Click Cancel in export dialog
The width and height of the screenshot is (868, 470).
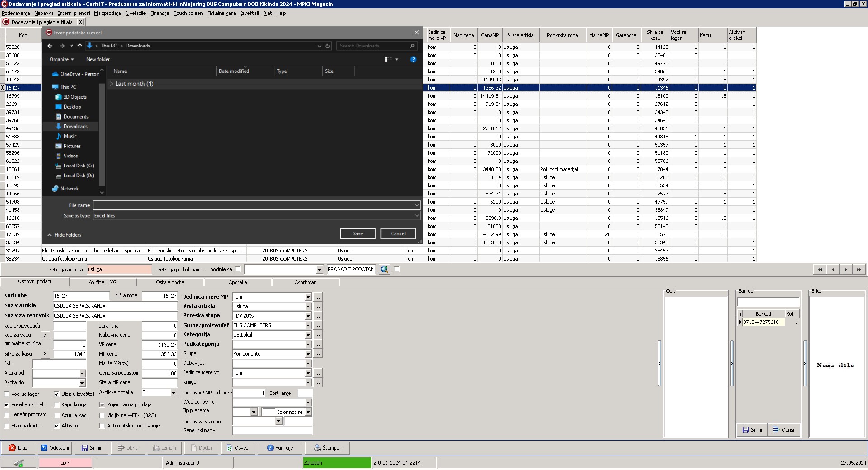398,233
